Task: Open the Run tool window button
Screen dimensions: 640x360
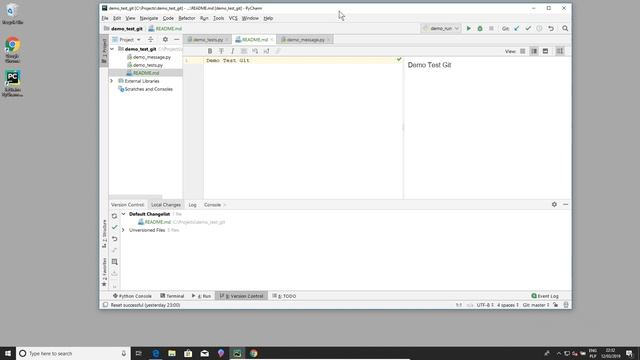Action: [202, 296]
